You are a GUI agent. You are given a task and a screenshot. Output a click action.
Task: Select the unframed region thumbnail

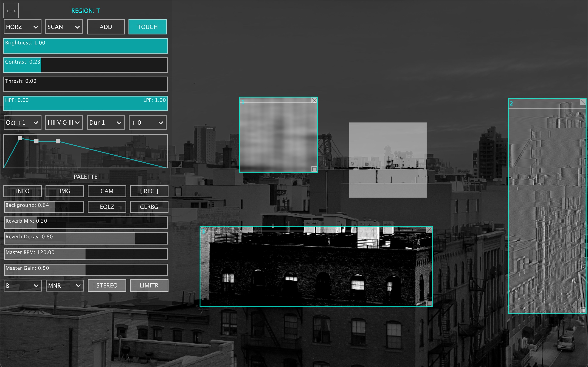click(x=388, y=160)
